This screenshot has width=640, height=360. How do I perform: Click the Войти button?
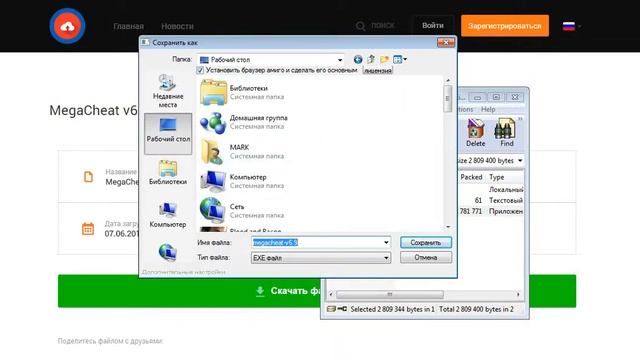tap(433, 25)
